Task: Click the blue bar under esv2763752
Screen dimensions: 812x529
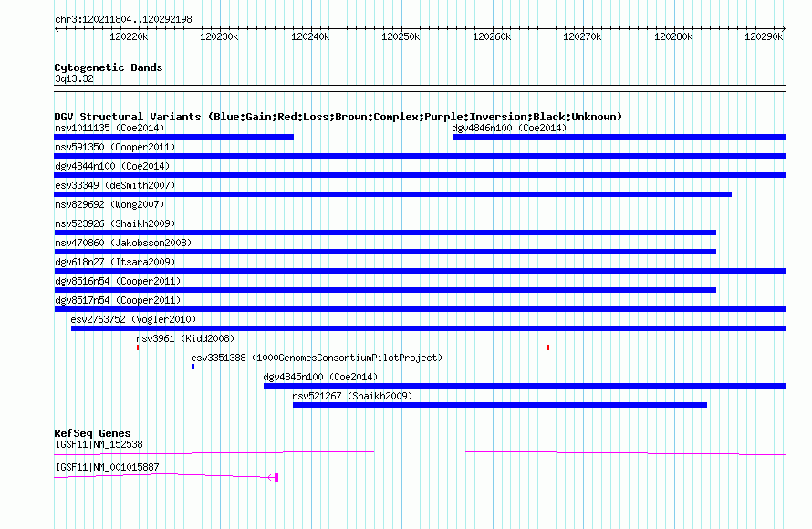Action: point(429,328)
